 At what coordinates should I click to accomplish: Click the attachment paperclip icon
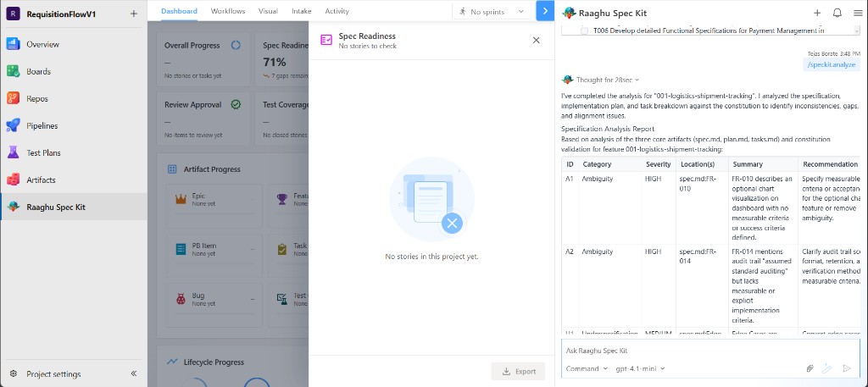click(810, 368)
